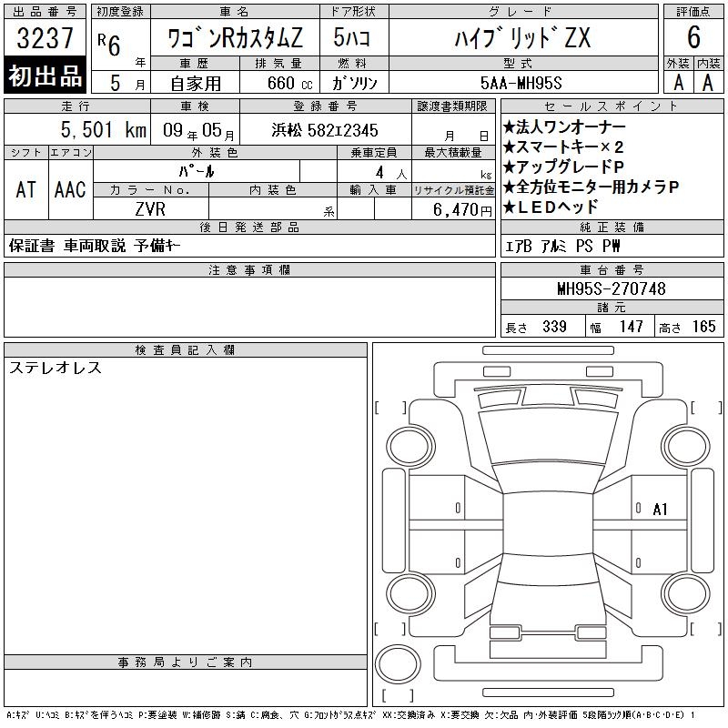Click the chassis number MH95S-270748
728x728 pixels.
612,288
